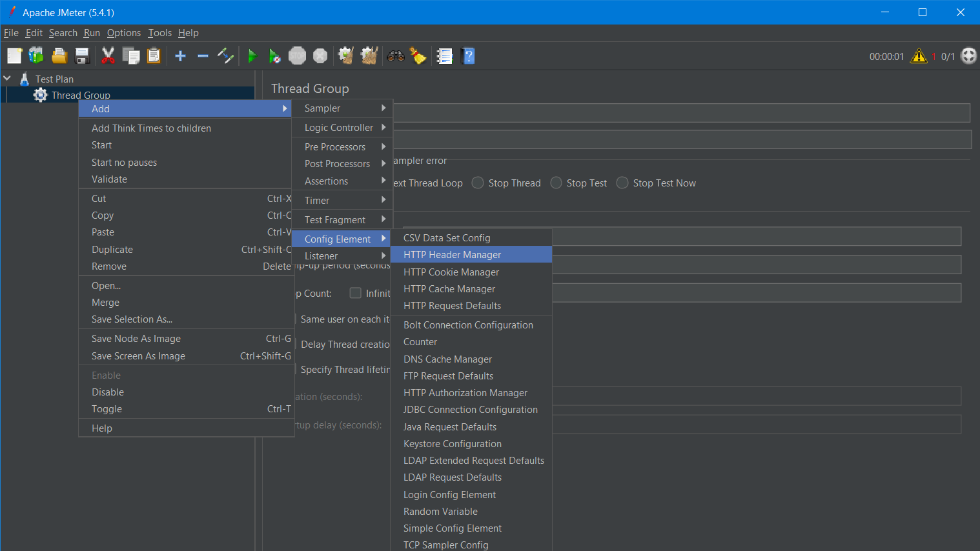Open the Logic Controller submenu
The height and width of the screenshot is (551, 980).
pos(342,128)
